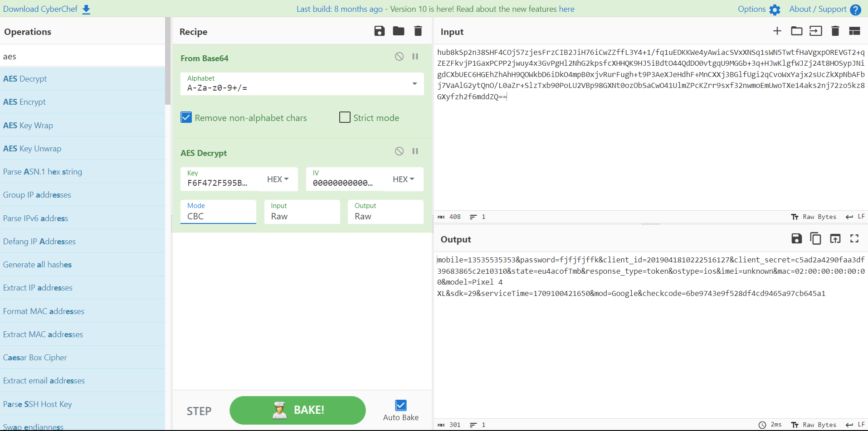Disable the From Base64 operation
Screen dimensions: 868x431
click(399, 57)
